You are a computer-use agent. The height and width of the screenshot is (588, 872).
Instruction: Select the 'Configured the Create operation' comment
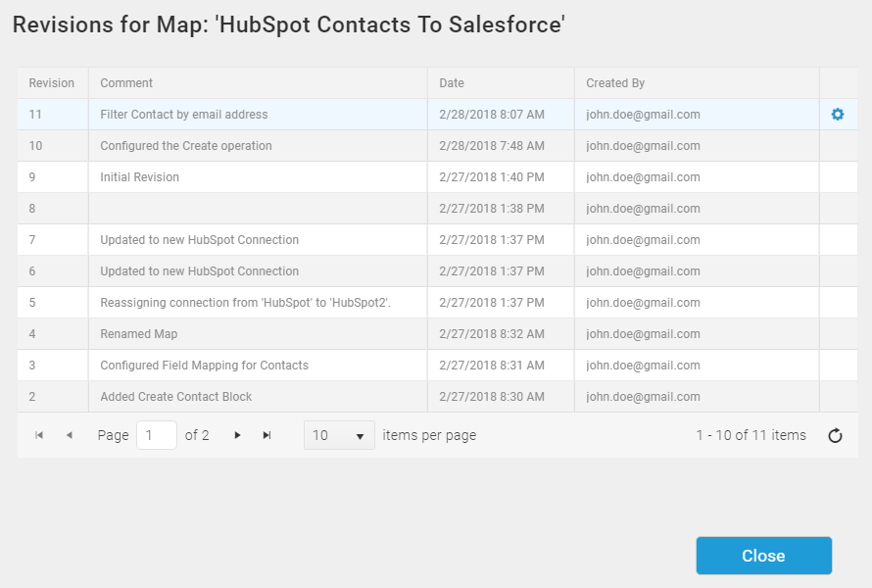186,145
